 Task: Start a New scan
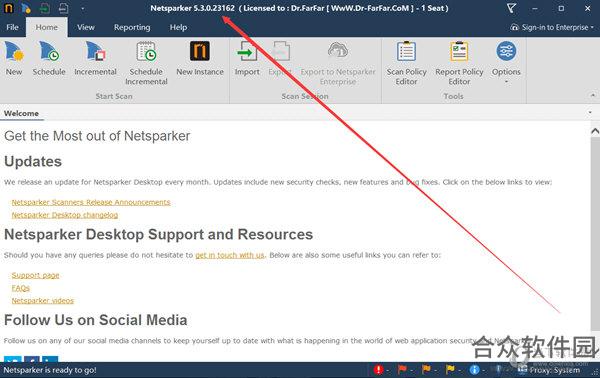14,59
